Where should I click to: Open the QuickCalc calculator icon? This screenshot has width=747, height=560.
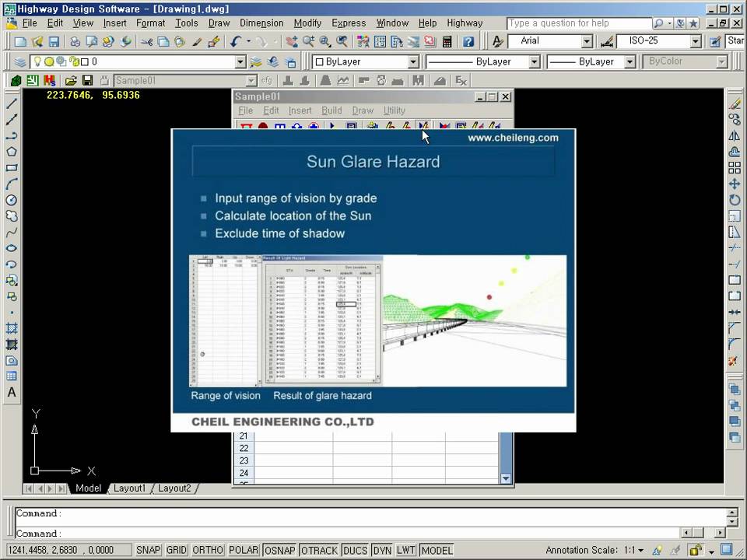click(x=447, y=42)
